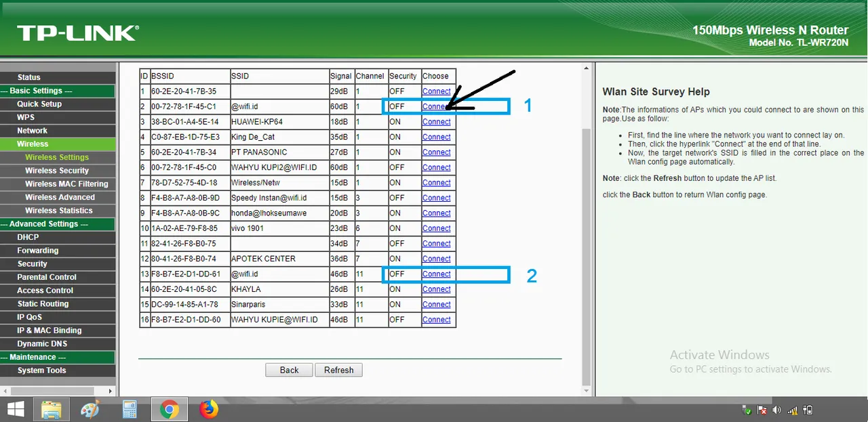Image resolution: width=868 pixels, height=422 pixels.
Task: Open Firefox from the taskbar
Action: pyautogui.click(x=209, y=410)
